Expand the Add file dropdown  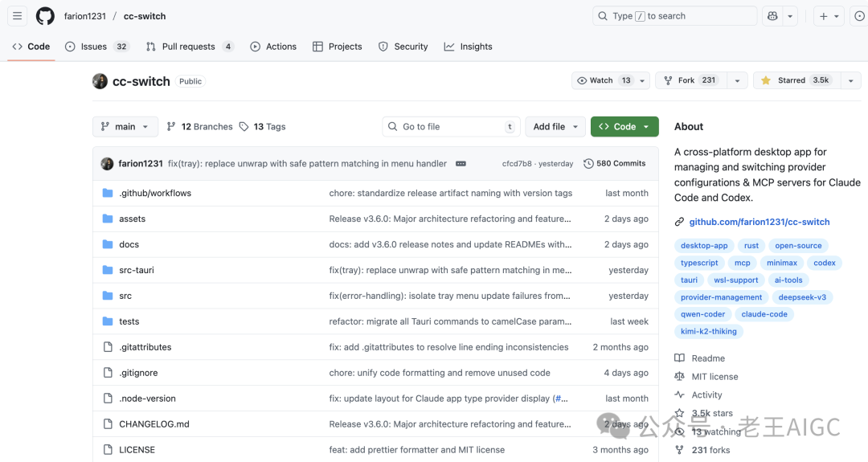(555, 127)
